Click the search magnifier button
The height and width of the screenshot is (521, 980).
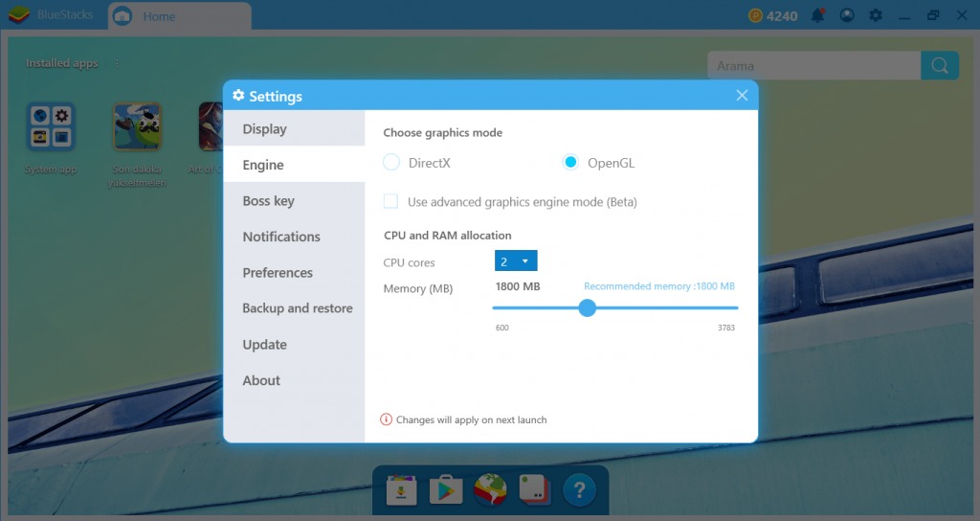coord(940,65)
